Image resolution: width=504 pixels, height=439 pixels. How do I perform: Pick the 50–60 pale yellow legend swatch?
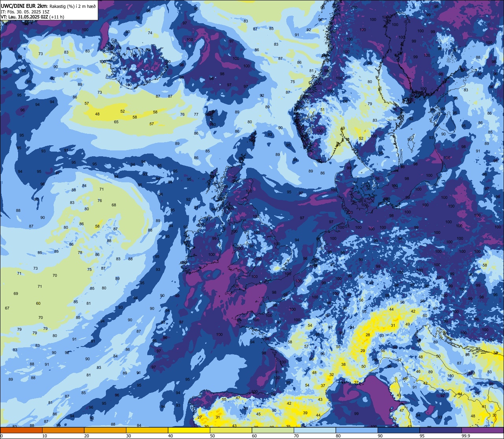tap(231, 430)
